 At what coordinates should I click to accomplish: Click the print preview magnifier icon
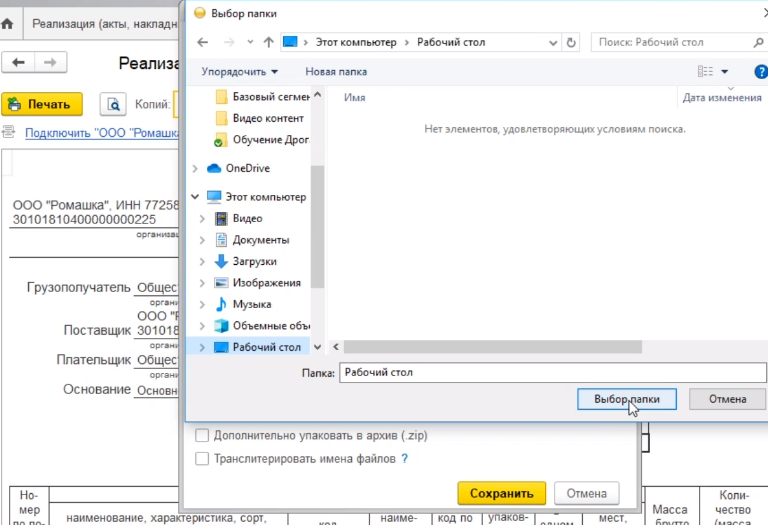coord(113,104)
